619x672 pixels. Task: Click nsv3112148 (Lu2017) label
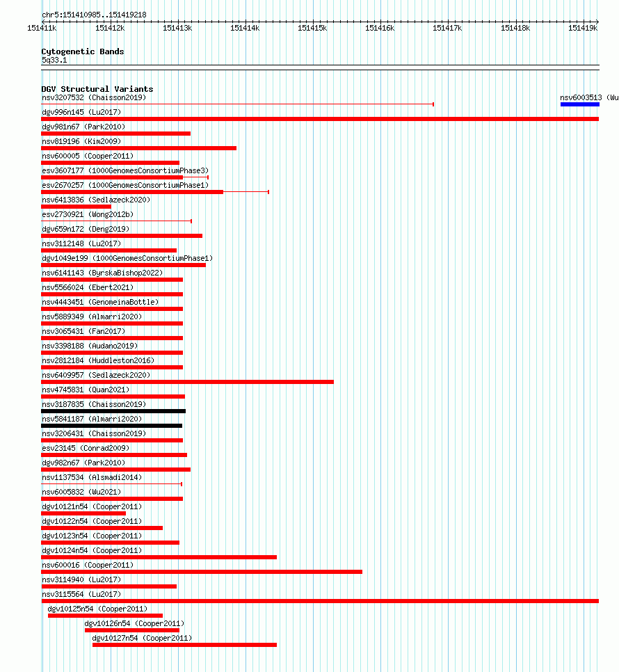click(x=81, y=243)
